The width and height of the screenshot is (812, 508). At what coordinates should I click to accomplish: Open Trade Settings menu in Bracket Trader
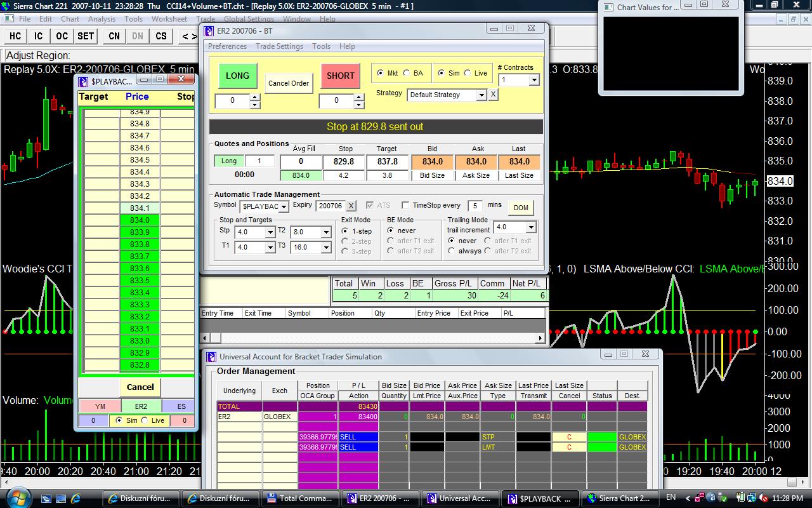tap(279, 46)
